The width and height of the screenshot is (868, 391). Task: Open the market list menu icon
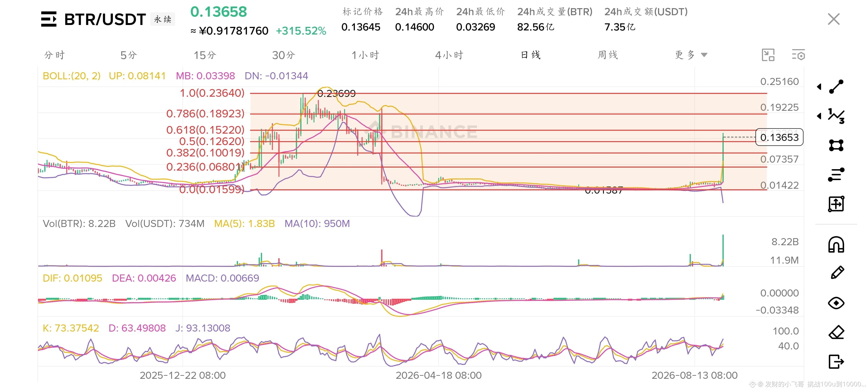49,19
